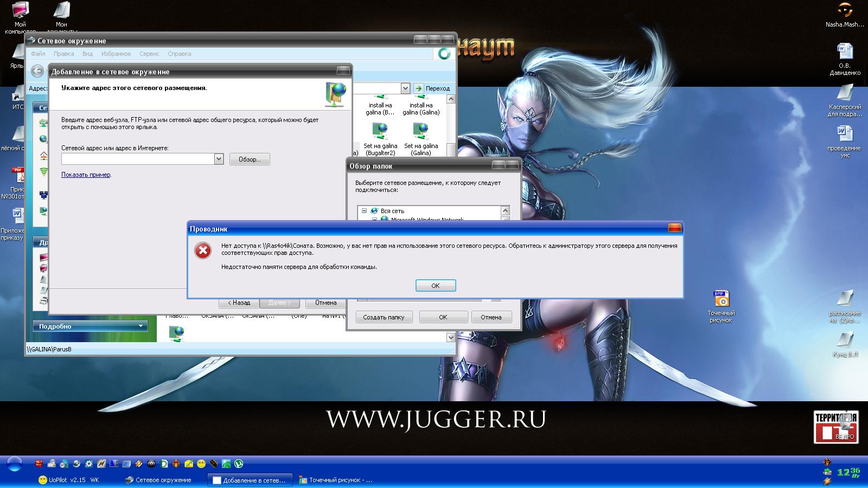Open the Правка menu
Viewport: 868px width, 488px height.
click(63, 54)
